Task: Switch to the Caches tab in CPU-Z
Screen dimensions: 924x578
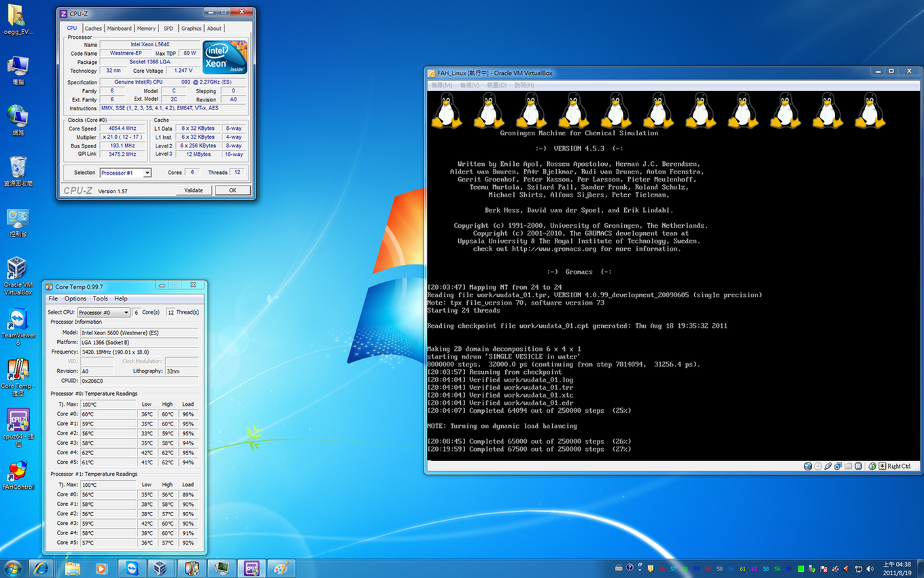Action: tap(93, 29)
